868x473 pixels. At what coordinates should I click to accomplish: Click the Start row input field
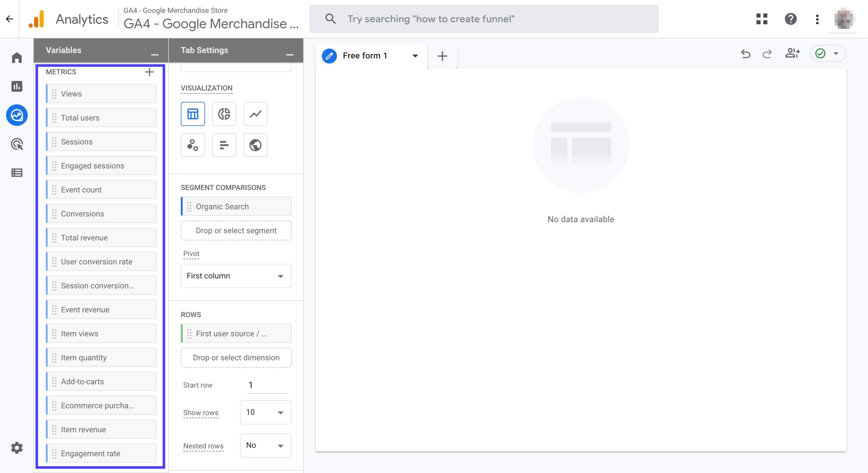[268, 385]
